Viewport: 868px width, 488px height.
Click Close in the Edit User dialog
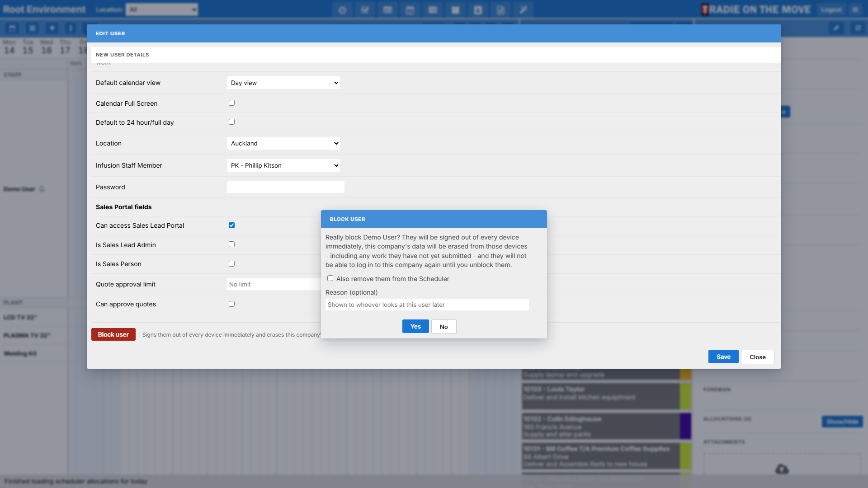coord(758,357)
